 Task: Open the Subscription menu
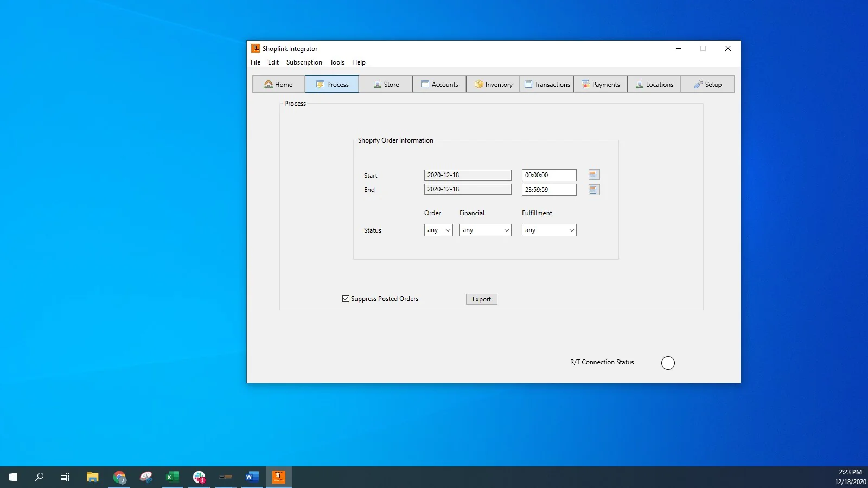(304, 62)
